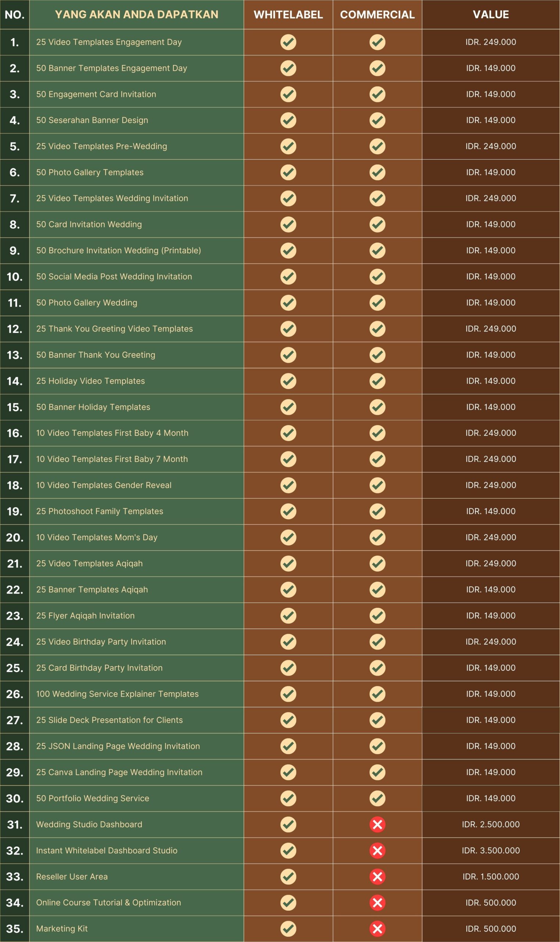Click Commercial checkmark for 50 Banner Templates Engagement Day
Screen dimensions: 560x942
pos(377,68)
